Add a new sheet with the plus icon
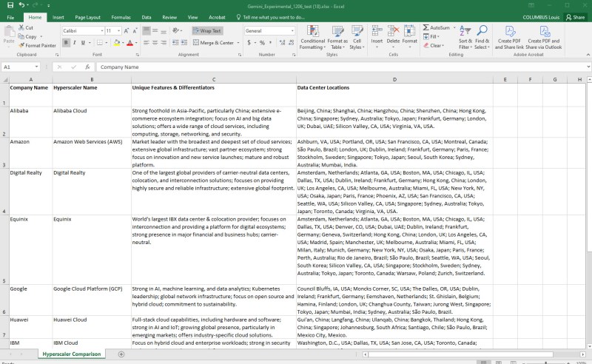This screenshot has height=364, width=592. click(121, 354)
